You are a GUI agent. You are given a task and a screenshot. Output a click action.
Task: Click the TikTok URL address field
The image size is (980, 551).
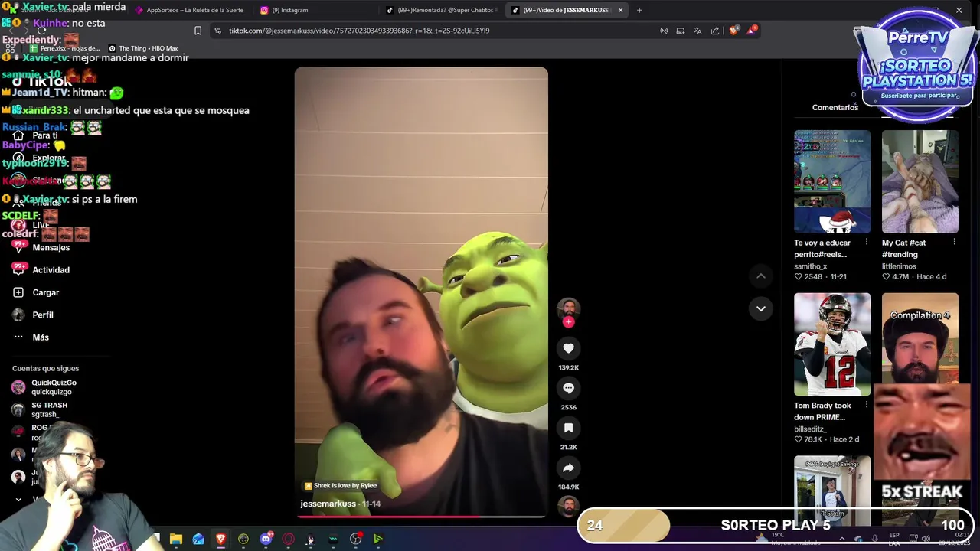[436, 31]
